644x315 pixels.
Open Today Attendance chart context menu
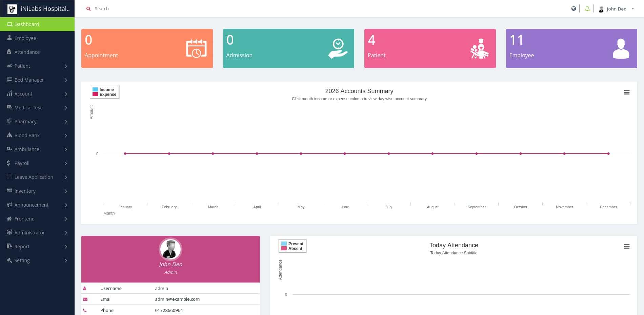point(626,247)
